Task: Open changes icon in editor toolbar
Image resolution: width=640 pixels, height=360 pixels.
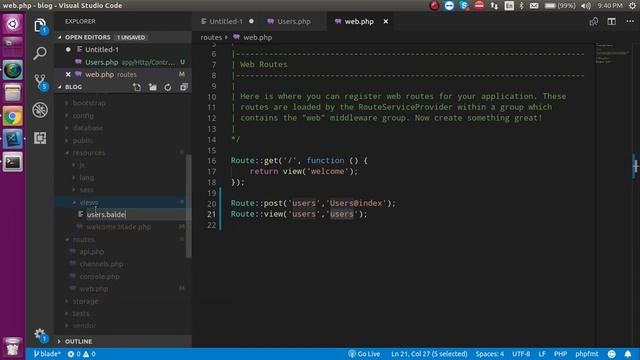Action: click(x=593, y=22)
